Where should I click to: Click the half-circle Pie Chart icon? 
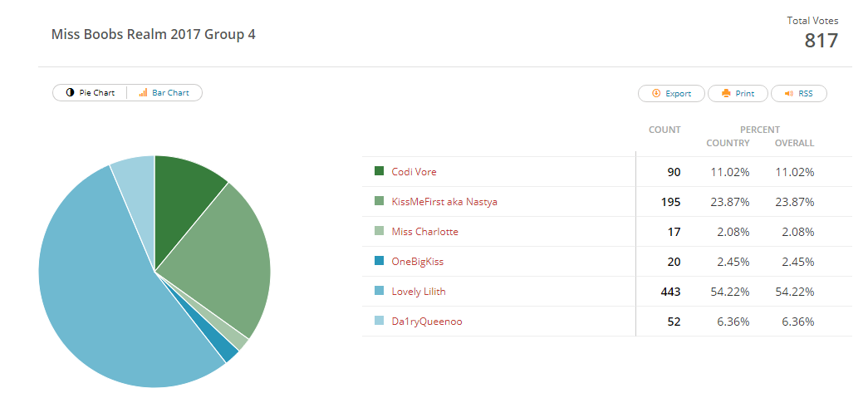pyautogui.click(x=71, y=92)
